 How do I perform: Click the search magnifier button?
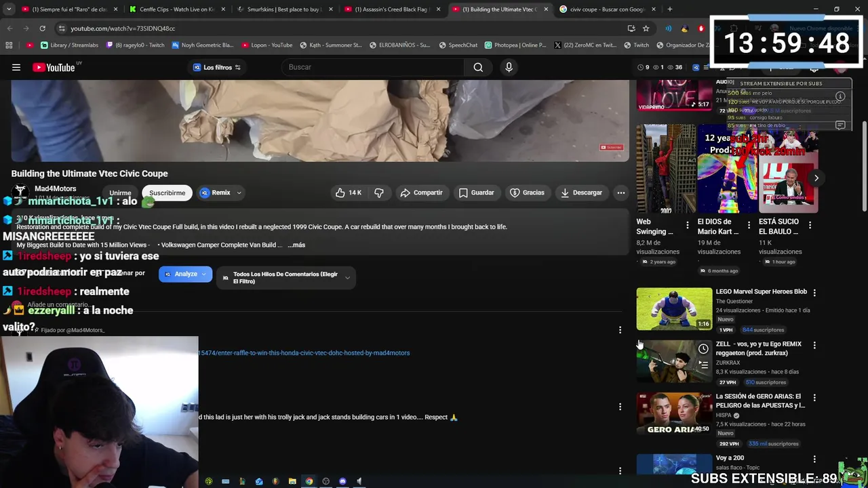coord(478,67)
